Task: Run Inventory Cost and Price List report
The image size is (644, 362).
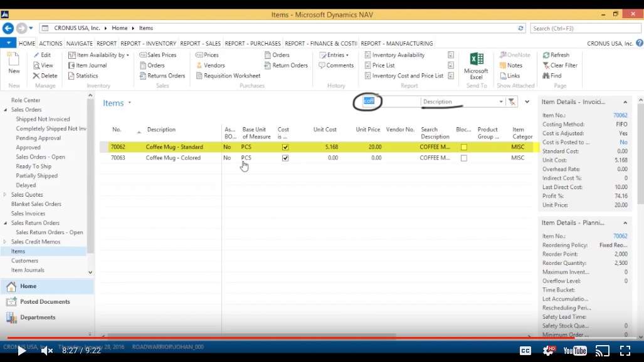Action: 404,76
